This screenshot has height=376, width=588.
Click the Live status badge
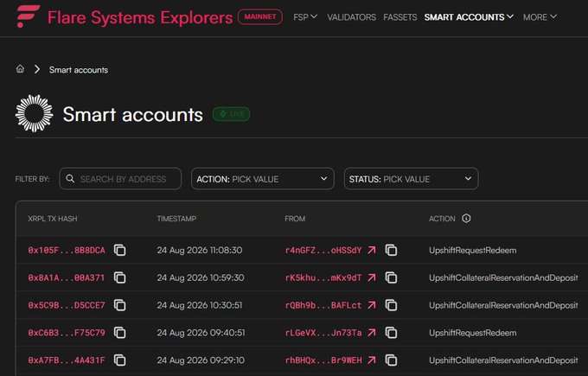(x=232, y=114)
